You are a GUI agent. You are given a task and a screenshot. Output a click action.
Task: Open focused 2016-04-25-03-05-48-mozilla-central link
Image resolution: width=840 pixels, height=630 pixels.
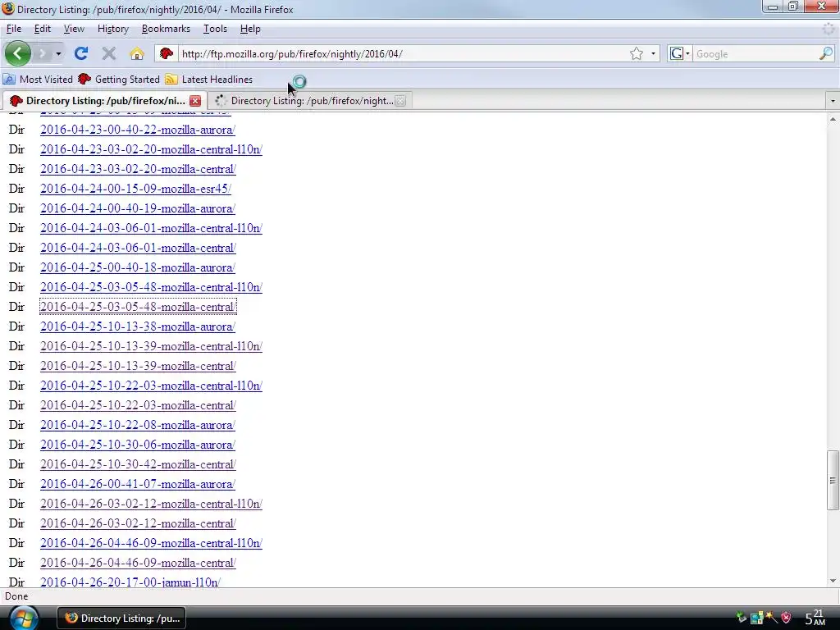click(x=138, y=307)
